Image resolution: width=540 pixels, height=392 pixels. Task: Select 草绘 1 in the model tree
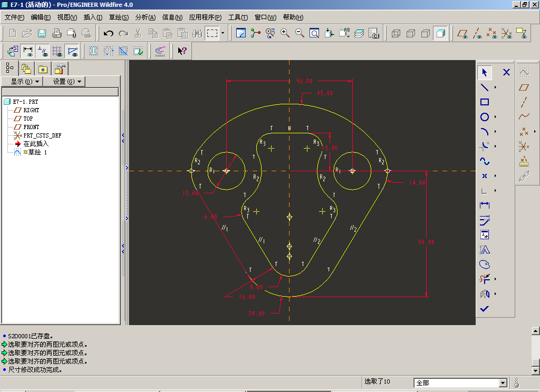point(37,152)
